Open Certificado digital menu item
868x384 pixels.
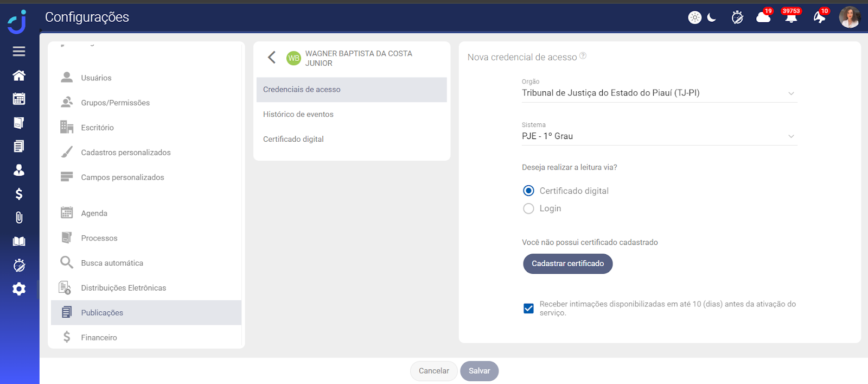tap(293, 140)
